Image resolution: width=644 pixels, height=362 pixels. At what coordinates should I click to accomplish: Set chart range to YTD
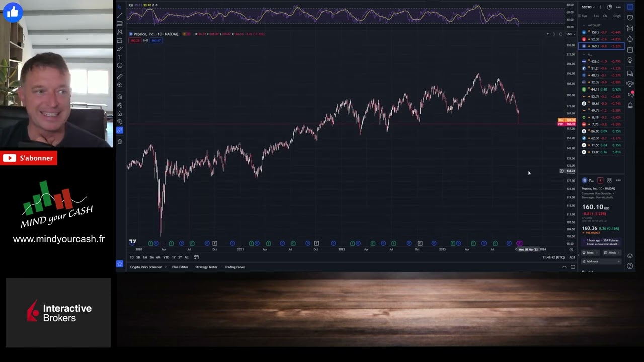[x=166, y=257]
